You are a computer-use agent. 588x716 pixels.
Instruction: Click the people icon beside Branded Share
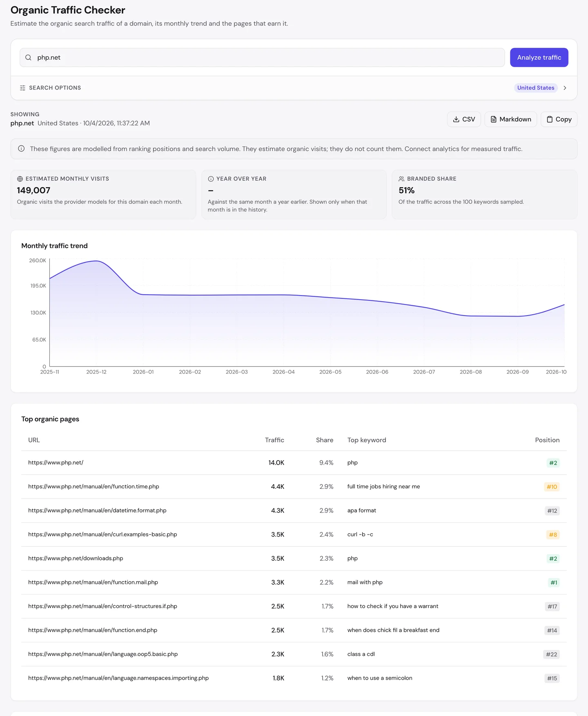click(x=401, y=179)
